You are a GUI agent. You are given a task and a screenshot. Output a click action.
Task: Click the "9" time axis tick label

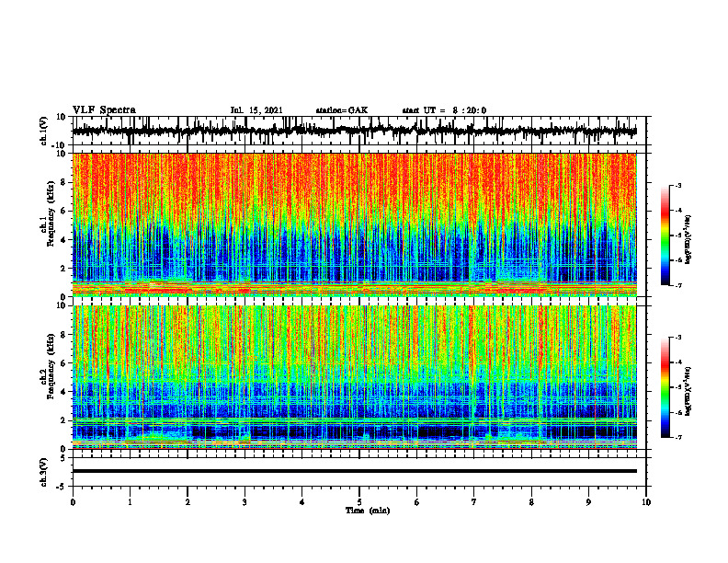[x=588, y=502]
